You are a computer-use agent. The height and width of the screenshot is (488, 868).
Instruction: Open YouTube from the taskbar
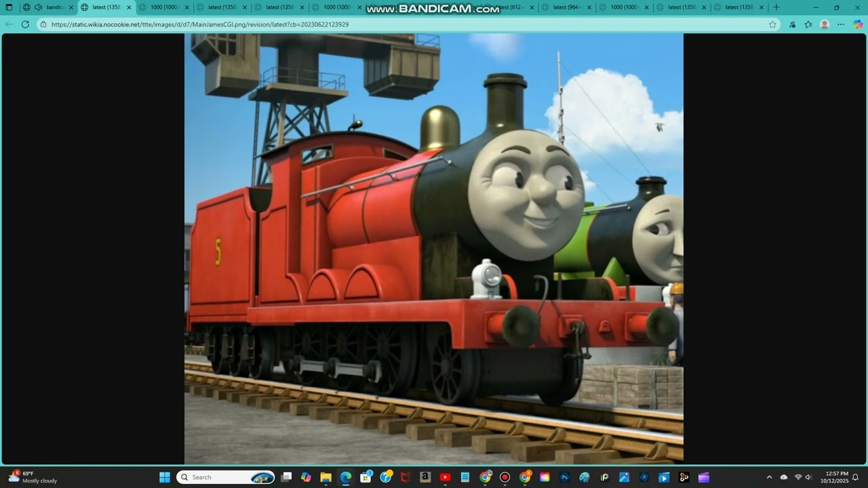coord(445,477)
